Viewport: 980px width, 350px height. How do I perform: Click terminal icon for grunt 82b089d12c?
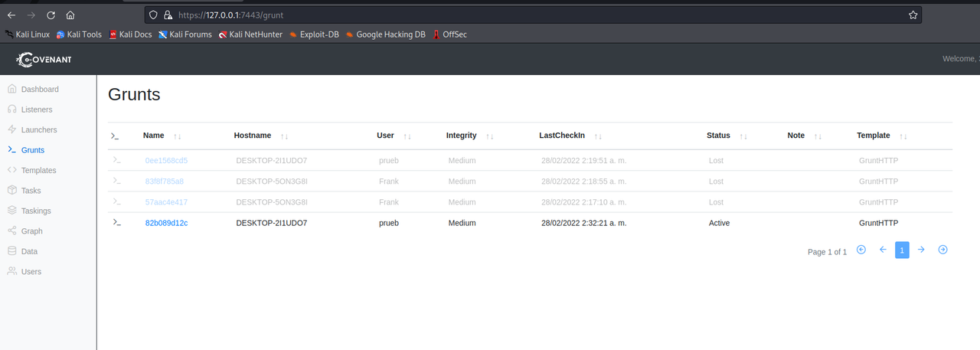tap(116, 222)
